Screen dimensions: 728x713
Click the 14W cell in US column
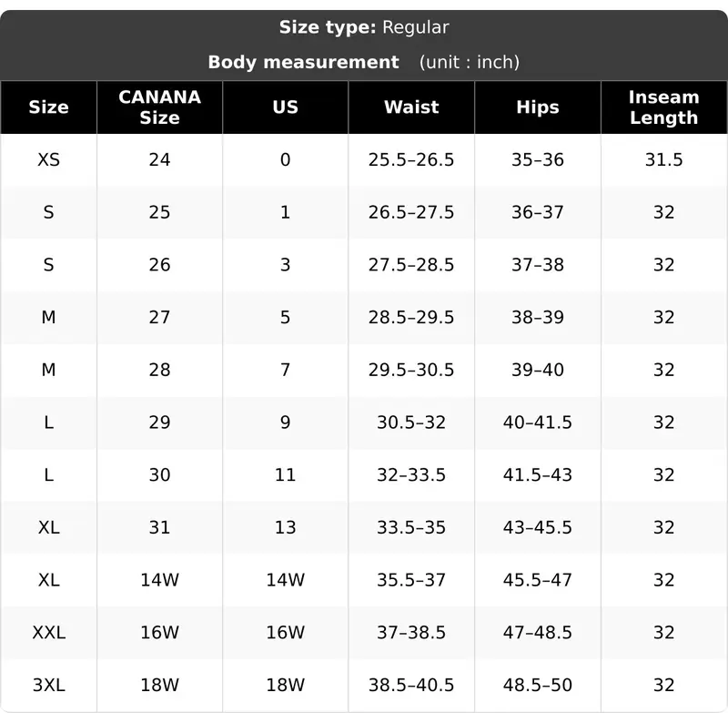coord(286,580)
